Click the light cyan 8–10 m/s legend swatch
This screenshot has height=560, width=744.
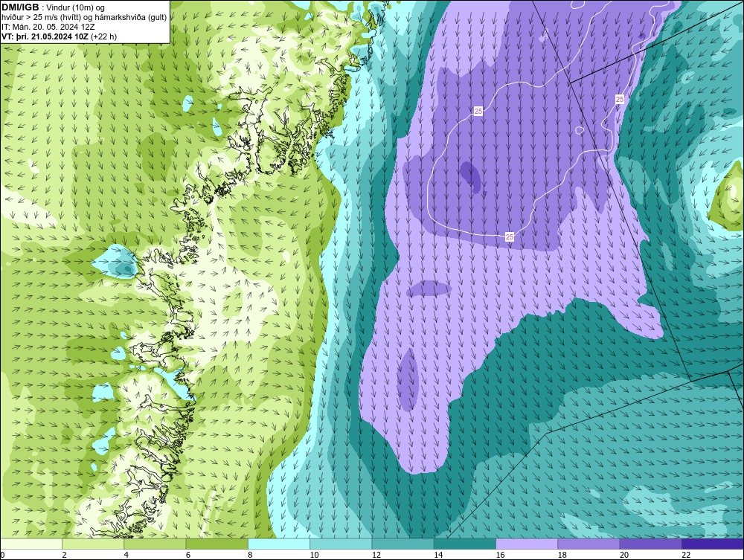pyautogui.click(x=279, y=544)
